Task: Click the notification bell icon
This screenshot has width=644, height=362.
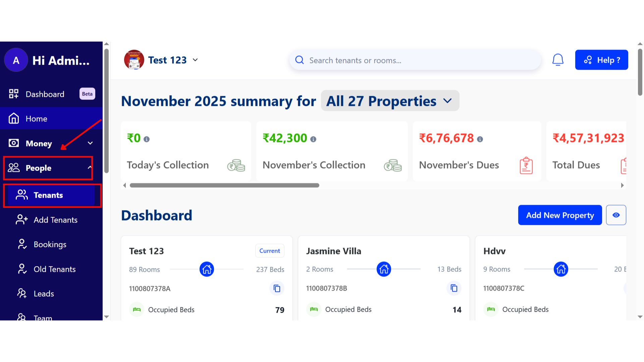Action: click(558, 60)
